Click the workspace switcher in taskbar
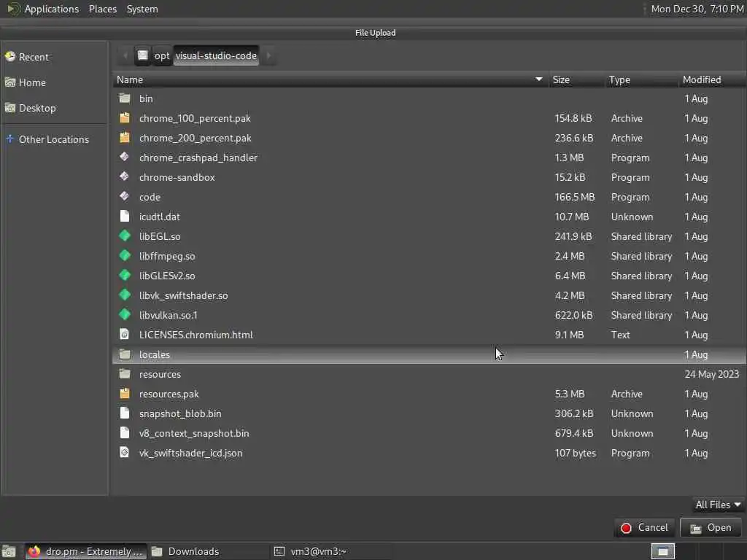Viewport: 747px width, 560px height. tap(663, 551)
